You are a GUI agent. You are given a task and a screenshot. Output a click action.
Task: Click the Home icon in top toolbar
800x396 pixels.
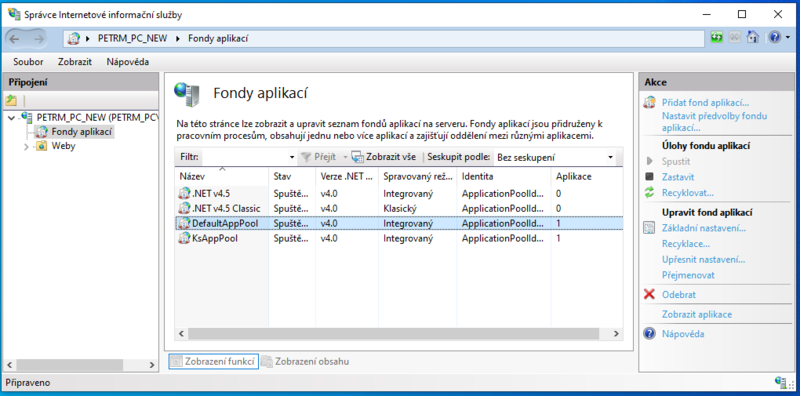[x=752, y=38]
